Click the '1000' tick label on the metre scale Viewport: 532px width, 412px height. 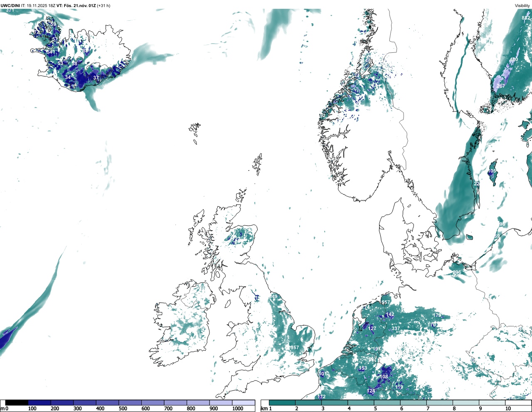238,409
